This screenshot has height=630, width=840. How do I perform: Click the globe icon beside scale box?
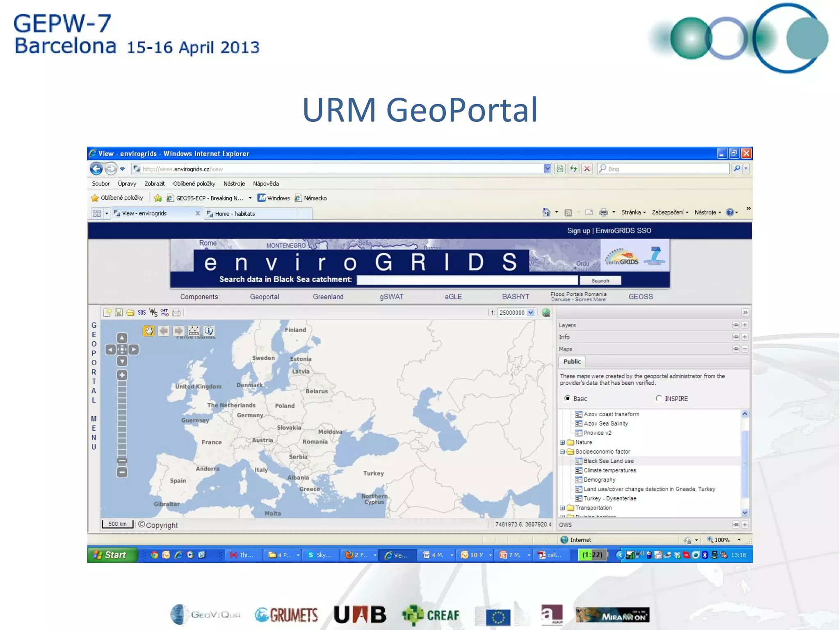(546, 313)
